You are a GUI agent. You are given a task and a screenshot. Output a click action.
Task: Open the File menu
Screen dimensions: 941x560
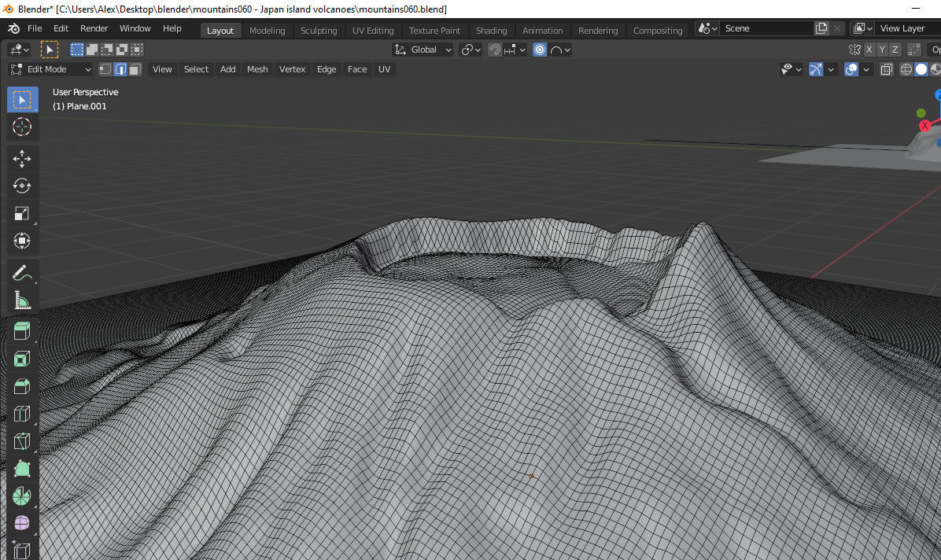(35, 28)
